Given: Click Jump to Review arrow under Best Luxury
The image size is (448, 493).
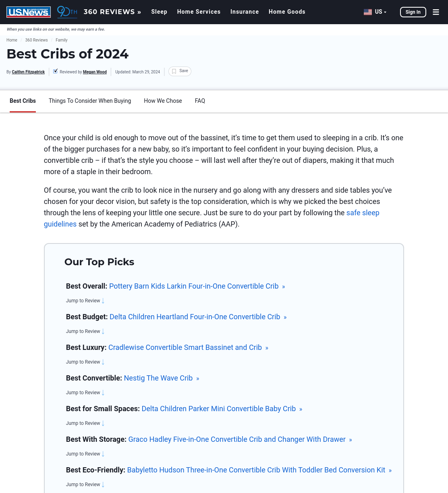Looking at the screenshot, I should [103, 362].
